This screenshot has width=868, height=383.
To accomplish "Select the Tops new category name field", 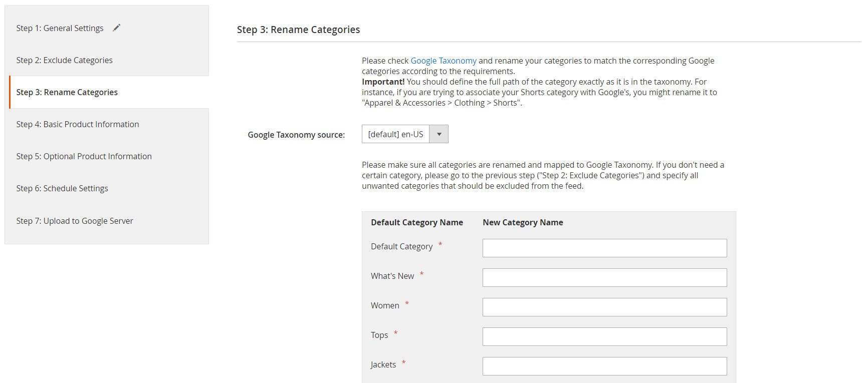I will click(x=604, y=336).
